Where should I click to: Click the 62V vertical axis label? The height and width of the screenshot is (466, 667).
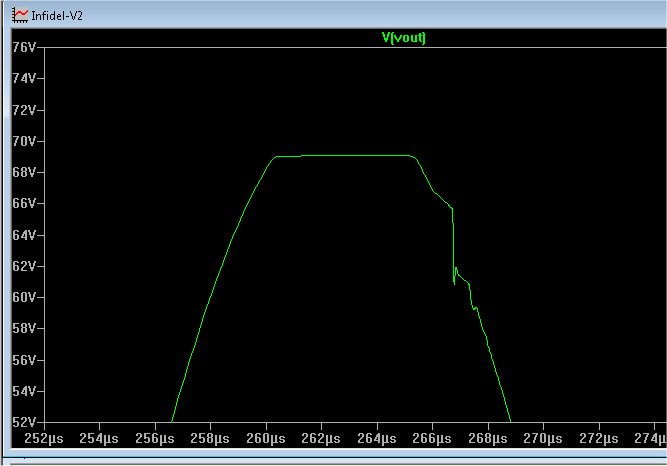click(24, 266)
